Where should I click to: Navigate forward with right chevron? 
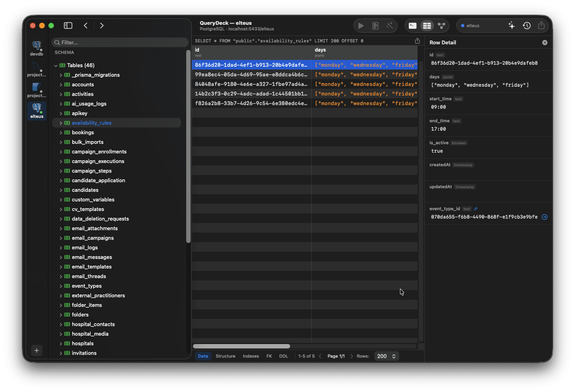[102, 26]
